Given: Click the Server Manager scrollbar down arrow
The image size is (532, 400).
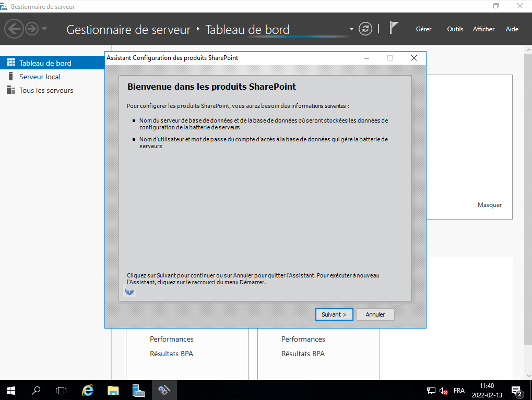Looking at the screenshot, I should tap(529, 376).
